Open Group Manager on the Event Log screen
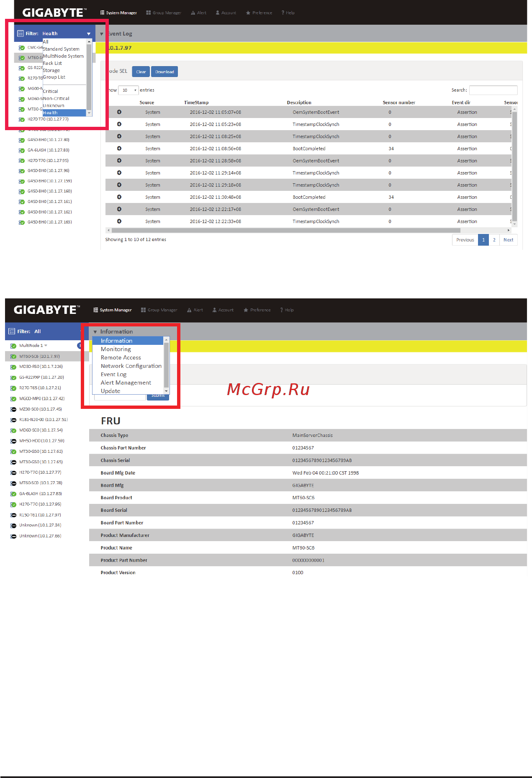Viewport: 532px width, 778px height. (x=164, y=13)
